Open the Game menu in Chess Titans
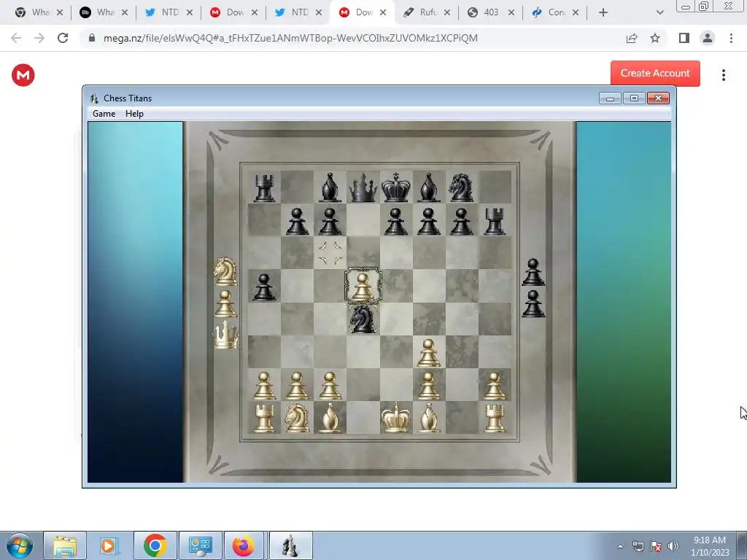Viewport: 747px width, 560px height. coord(104,113)
